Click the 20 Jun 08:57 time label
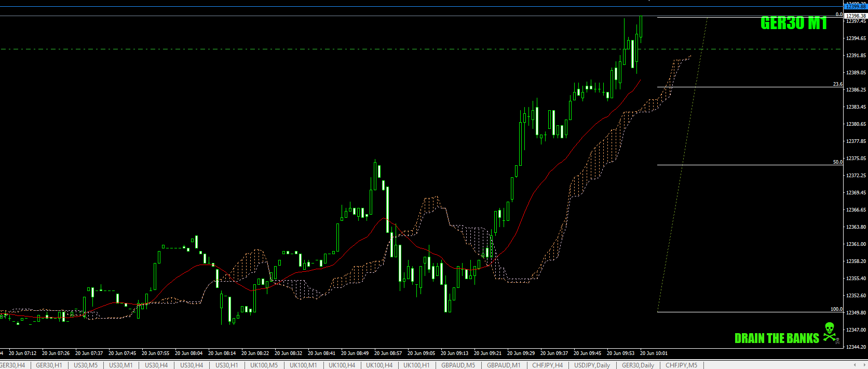The height and width of the screenshot is (369, 868). click(388, 353)
